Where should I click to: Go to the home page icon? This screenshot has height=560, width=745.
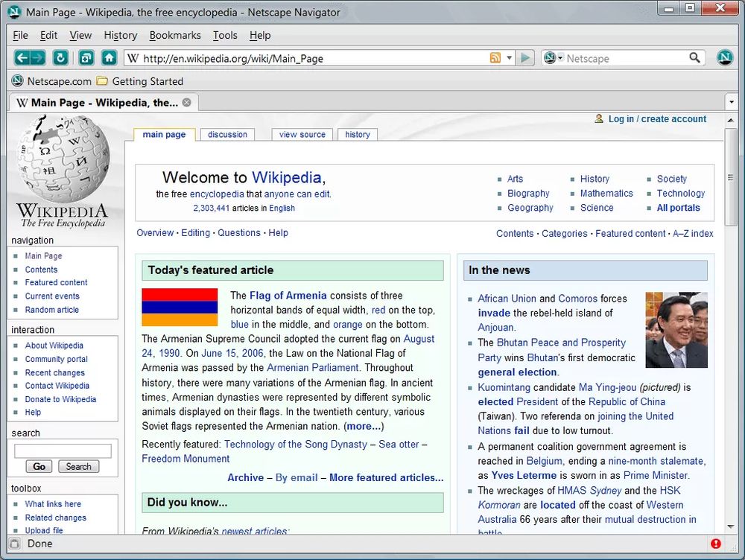pos(110,58)
